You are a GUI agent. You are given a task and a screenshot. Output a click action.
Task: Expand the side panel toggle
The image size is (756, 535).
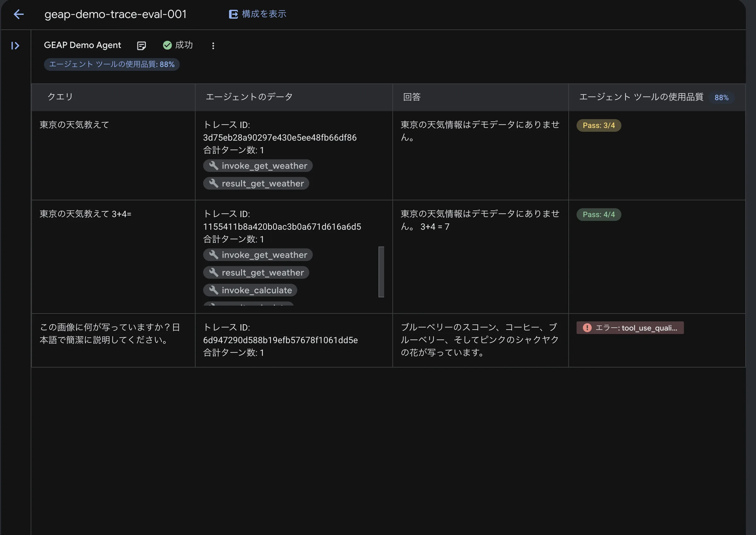click(15, 46)
